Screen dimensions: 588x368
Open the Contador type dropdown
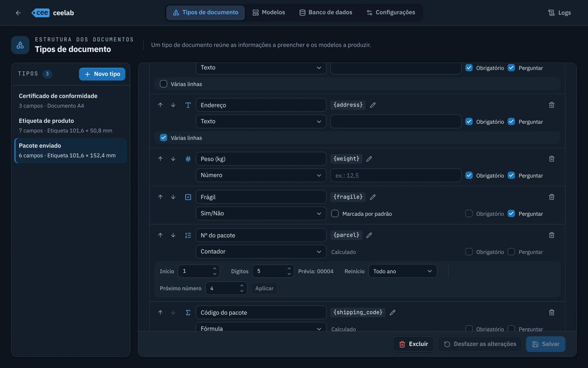pyautogui.click(x=261, y=252)
